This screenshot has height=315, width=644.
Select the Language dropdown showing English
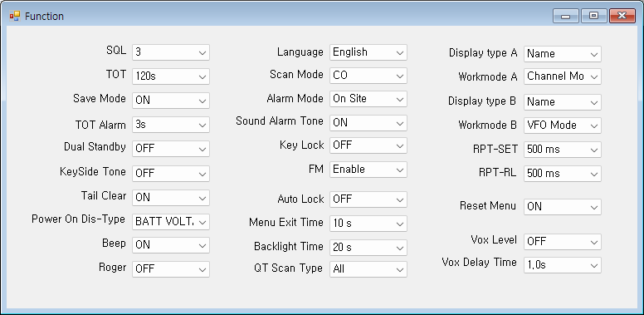pyautogui.click(x=368, y=52)
